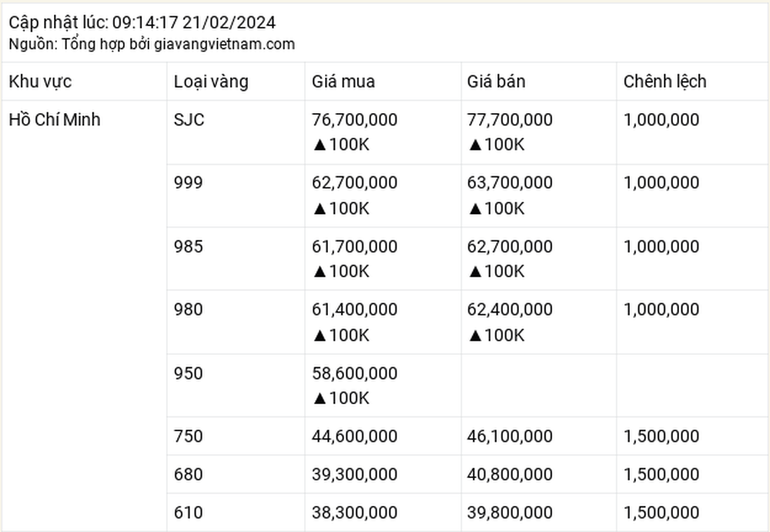This screenshot has width=770, height=532.
Task: Click the up arrow beneath 62,700,000 buy price
Action: click(320, 209)
